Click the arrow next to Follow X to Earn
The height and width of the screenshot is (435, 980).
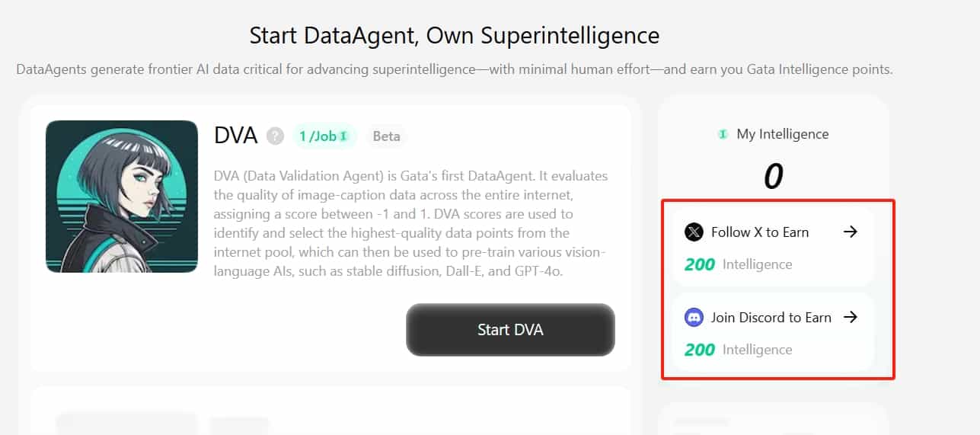tap(851, 232)
